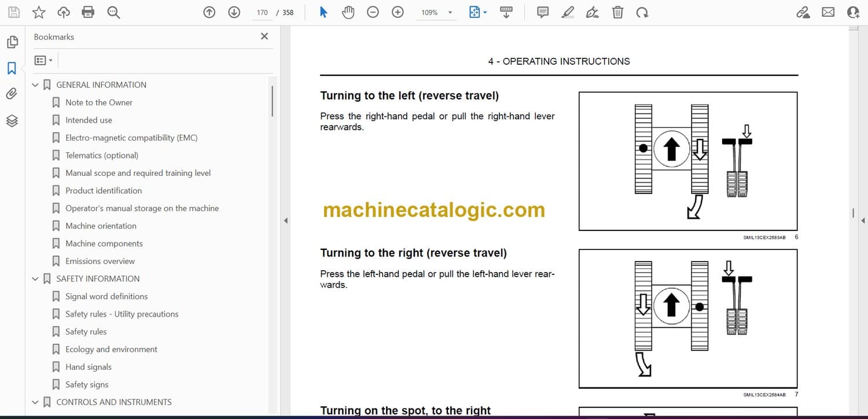This screenshot has height=419, width=868.
Task: Toggle the bookmarks panel icon
Action: (12, 68)
